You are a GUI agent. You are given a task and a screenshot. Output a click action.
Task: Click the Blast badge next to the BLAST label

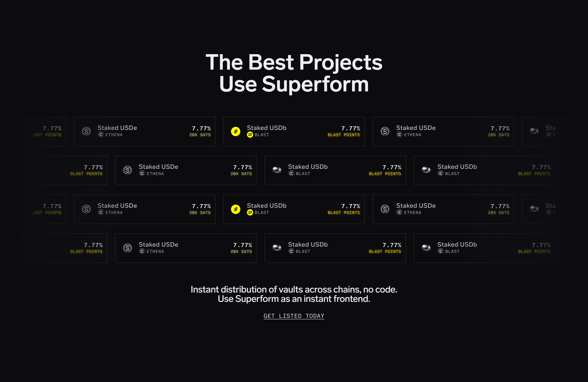[x=250, y=135]
